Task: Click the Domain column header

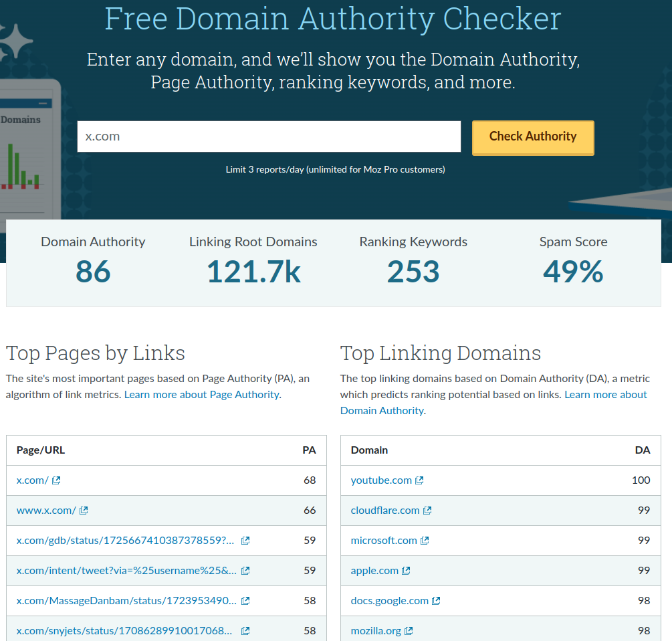Action: (369, 450)
